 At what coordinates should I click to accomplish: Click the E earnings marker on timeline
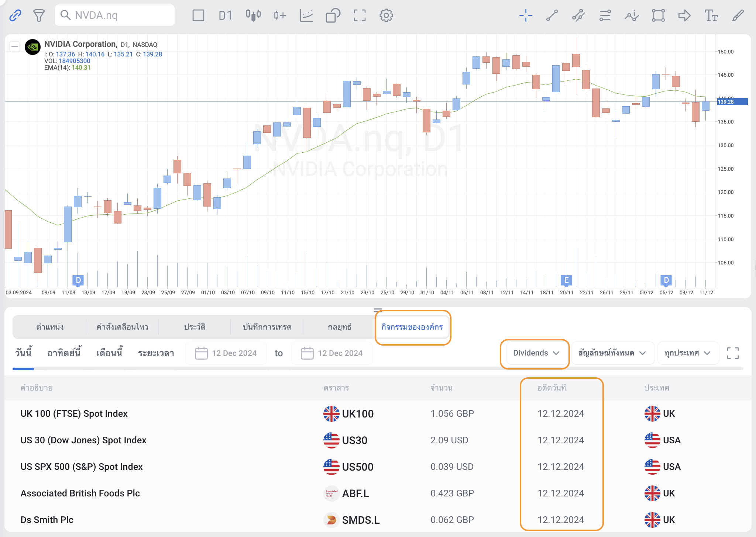pyautogui.click(x=566, y=280)
